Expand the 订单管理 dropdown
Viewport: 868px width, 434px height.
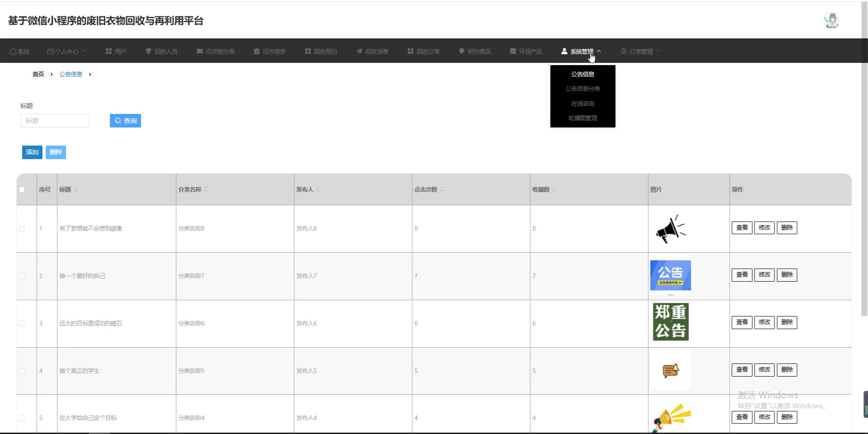pyautogui.click(x=641, y=52)
